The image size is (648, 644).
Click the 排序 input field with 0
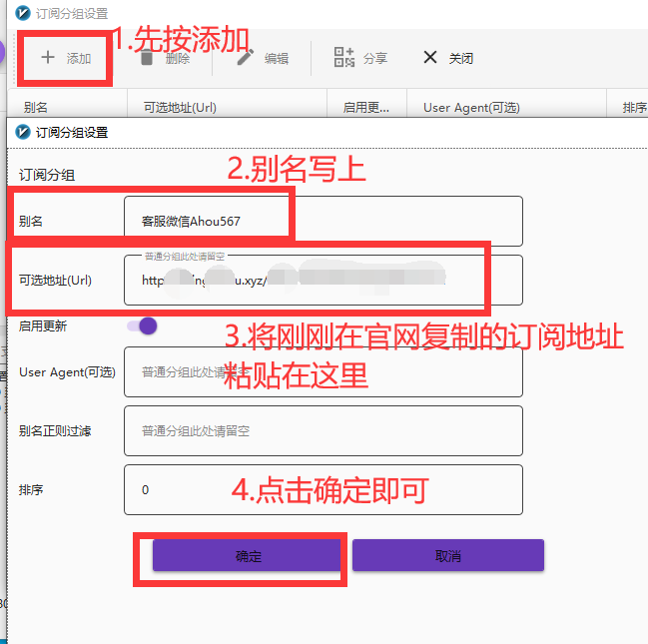pos(324,490)
